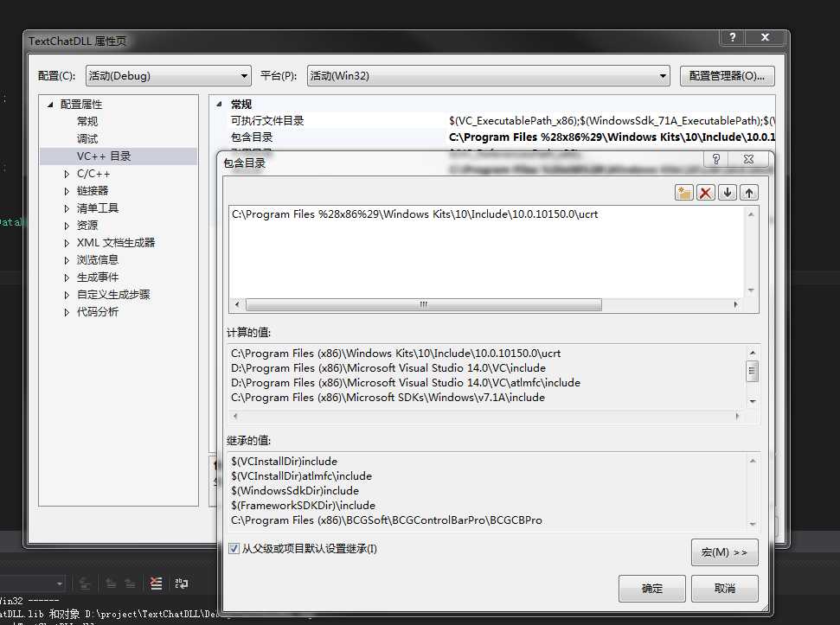Expand the 自定义生成步骤 node
The height and width of the screenshot is (625, 840).
[x=67, y=295]
